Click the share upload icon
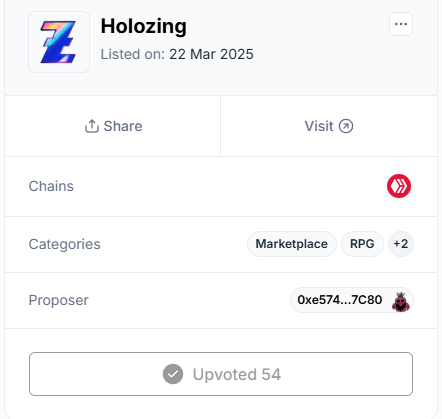 click(x=92, y=126)
